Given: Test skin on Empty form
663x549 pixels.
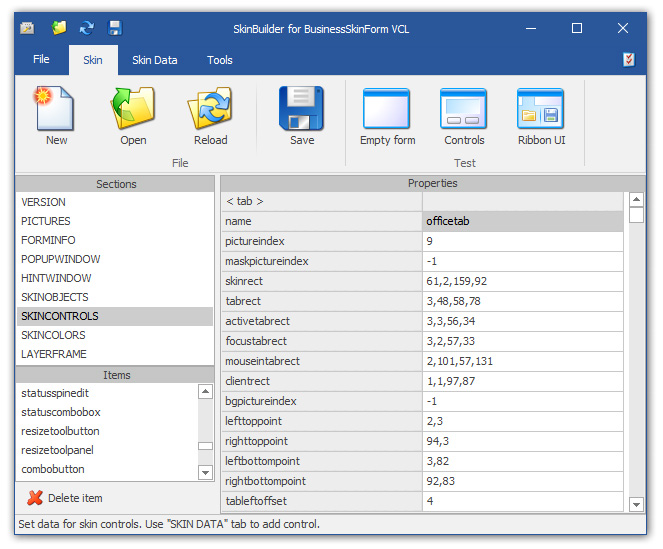Looking at the screenshot, I should click(386, 109).
